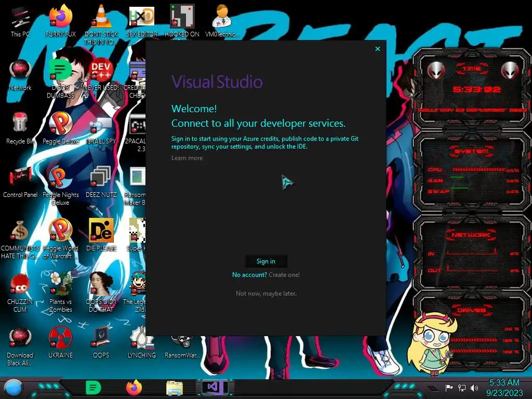Open the green D FOR DUMBASS icon

pyautogui.click(x=61, y=79)
